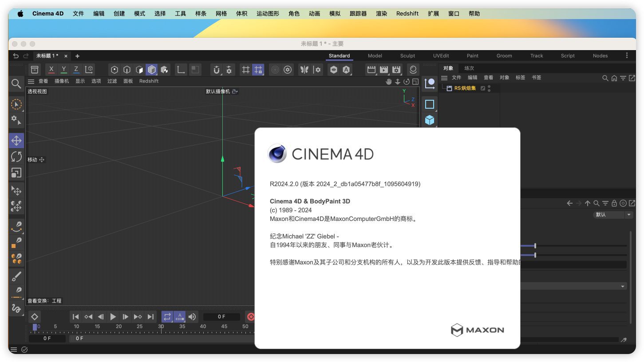Screen dimensions: 644x362
Task: Render to picture viewer clapperboard play icon
Action: [384, 70]
